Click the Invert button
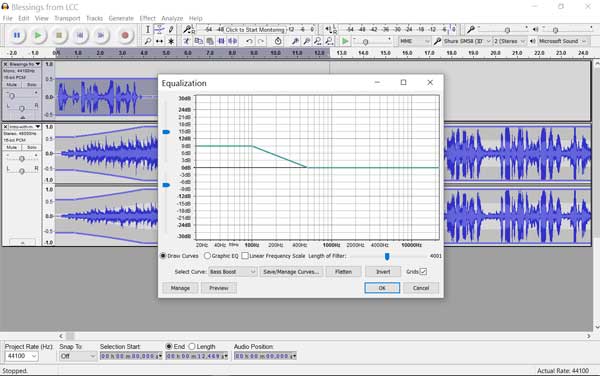Screen dimensions: 600x376 pos(383,272)
